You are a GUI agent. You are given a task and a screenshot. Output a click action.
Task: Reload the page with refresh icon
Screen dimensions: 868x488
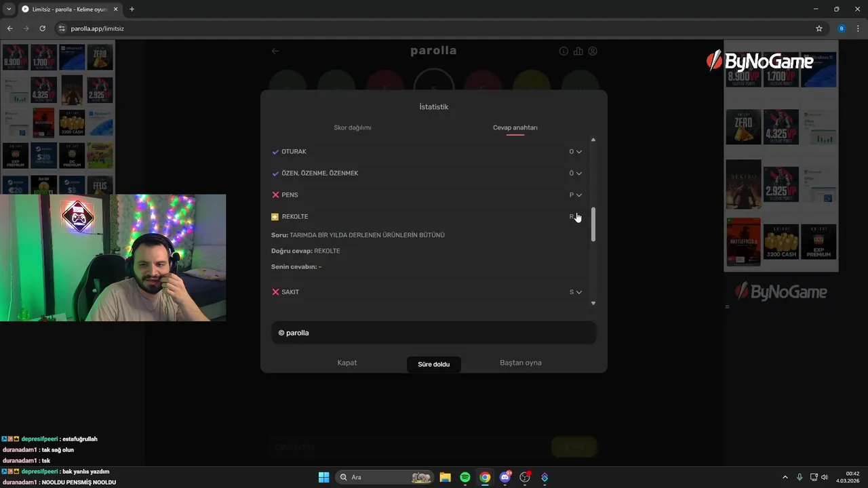click(42, 28)
